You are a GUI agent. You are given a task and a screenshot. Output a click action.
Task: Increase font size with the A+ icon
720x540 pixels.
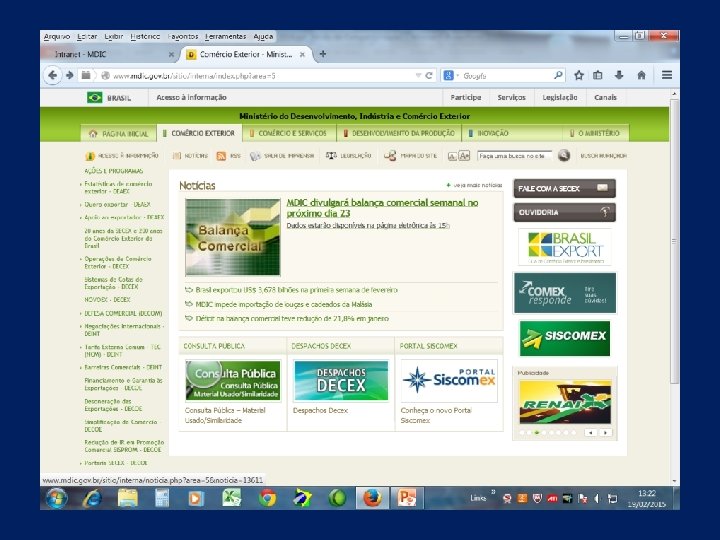[464, 156]
